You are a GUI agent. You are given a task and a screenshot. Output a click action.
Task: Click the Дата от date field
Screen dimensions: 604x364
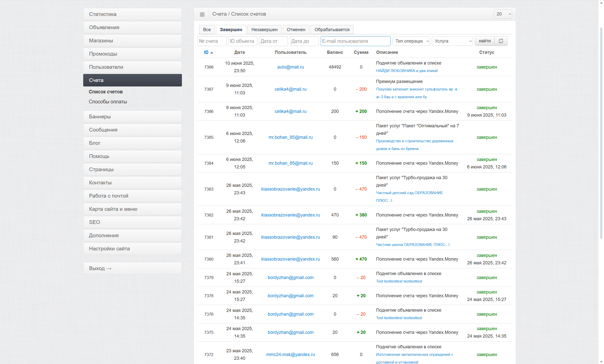click(273, 41)
